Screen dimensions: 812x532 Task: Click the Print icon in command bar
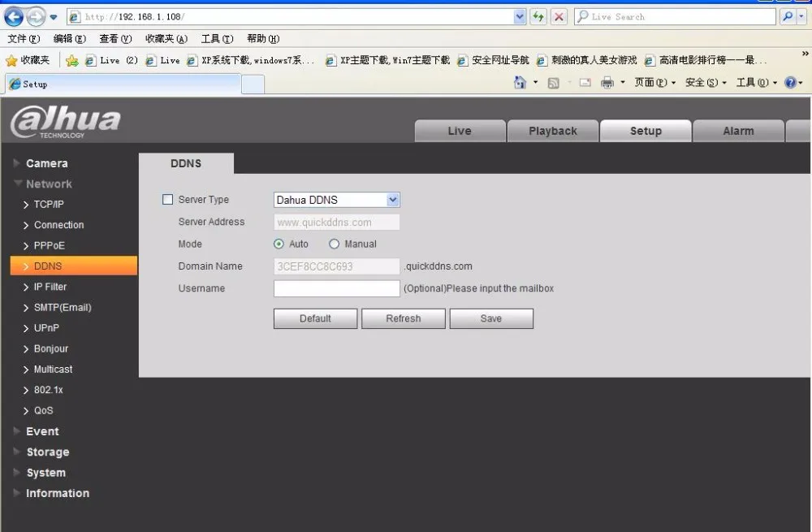tap(607, 82)
